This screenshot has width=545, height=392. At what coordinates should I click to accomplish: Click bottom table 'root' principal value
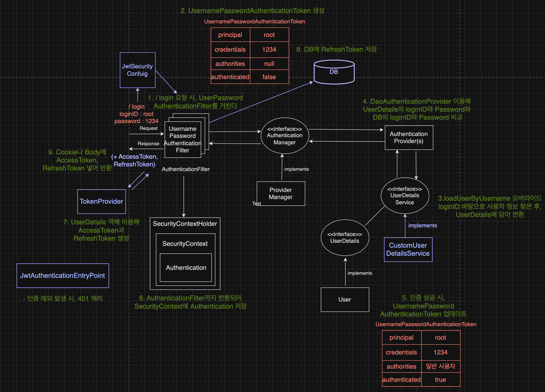click(x=440, y=338)
